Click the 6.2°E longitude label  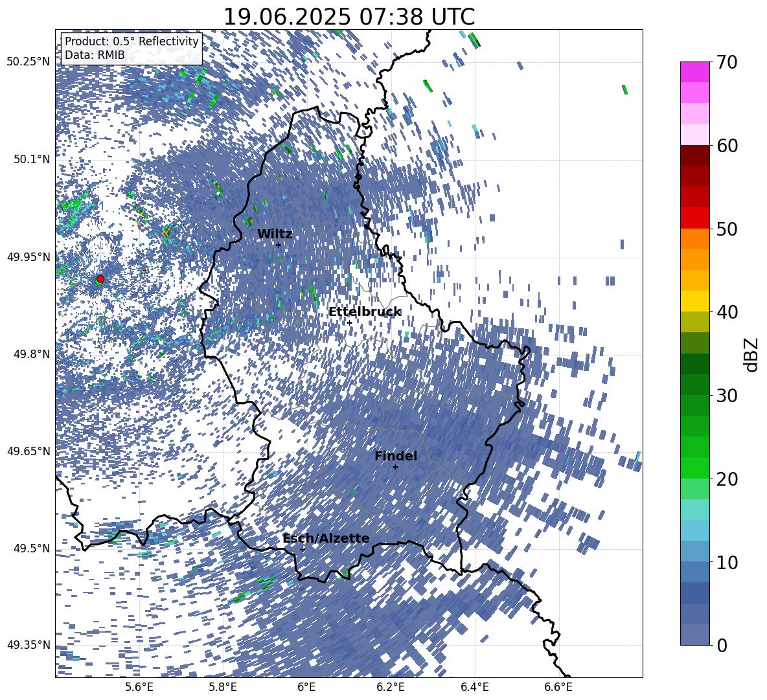click(391, 688)
